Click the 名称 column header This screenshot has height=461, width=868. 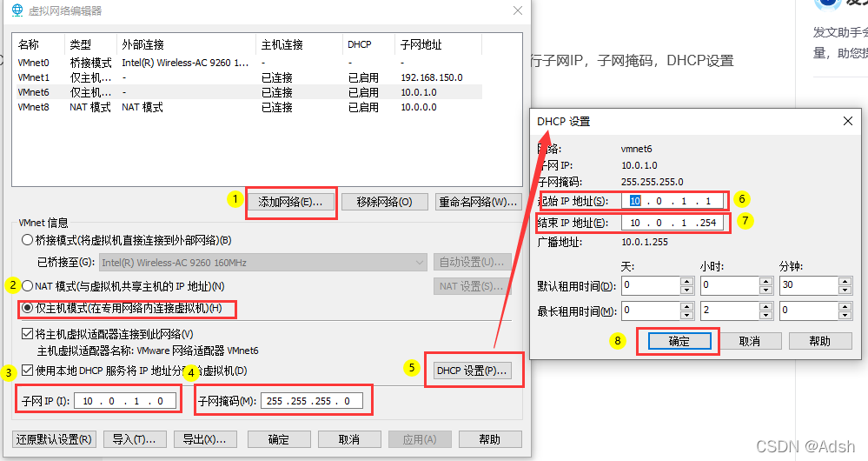click(x=37, y=44)
